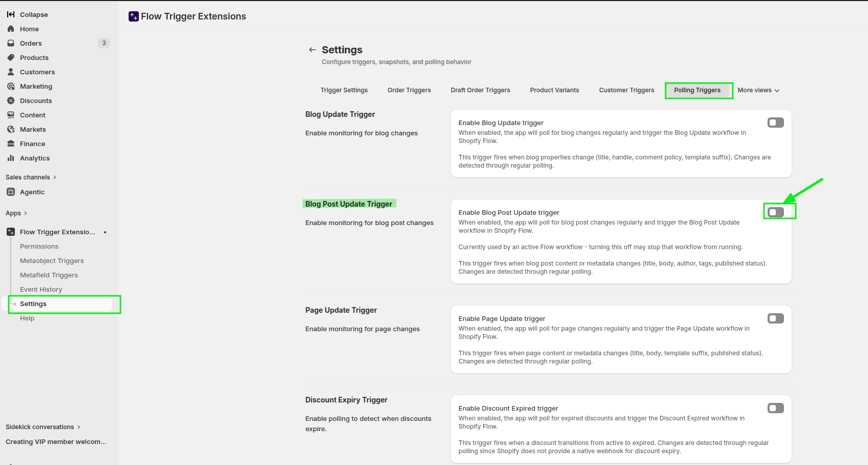Click the pin dot beside Flow Trigger Extensions
This screenshot has width=868, height=465.
tap(105, 232)
